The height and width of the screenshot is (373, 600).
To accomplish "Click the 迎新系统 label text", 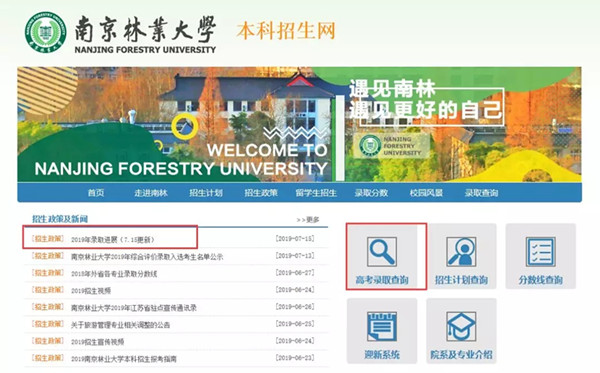I will pyautogui.click(x=382, y=355).
